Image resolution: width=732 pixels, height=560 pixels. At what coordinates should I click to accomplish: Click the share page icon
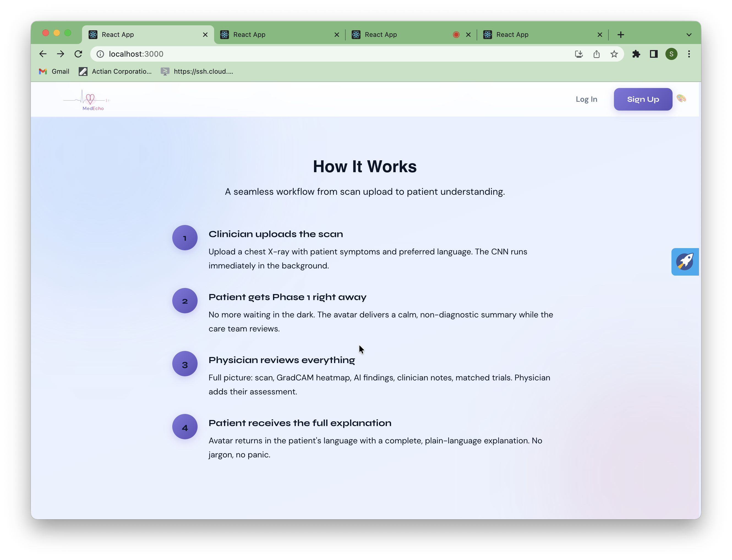click(x=596, y=54)
